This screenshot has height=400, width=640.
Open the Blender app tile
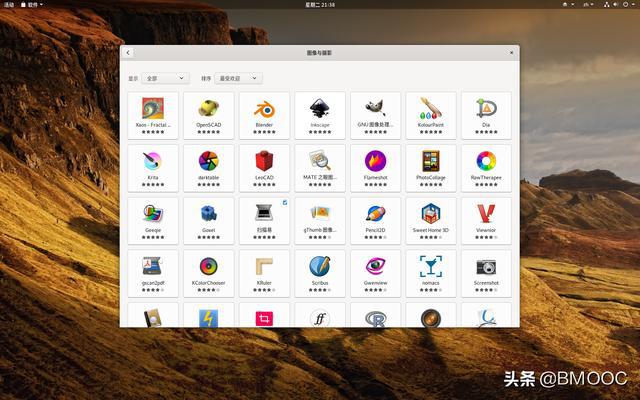tap(264, 116)
